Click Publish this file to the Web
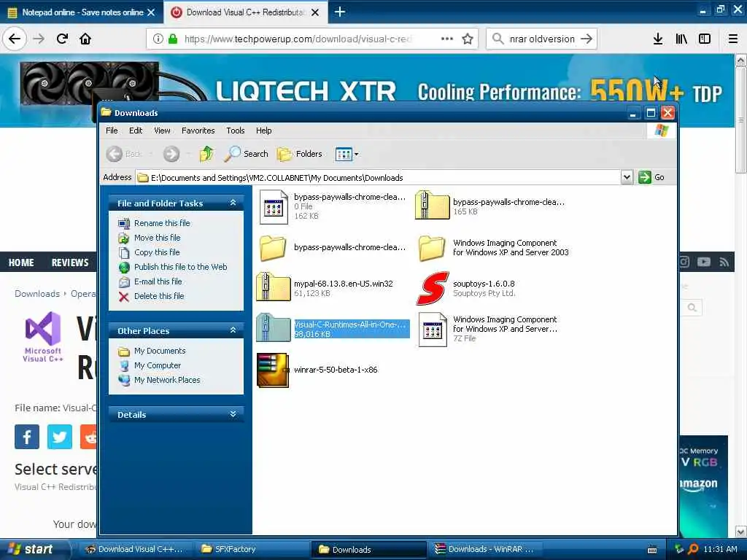 click(x=181, y=267)
